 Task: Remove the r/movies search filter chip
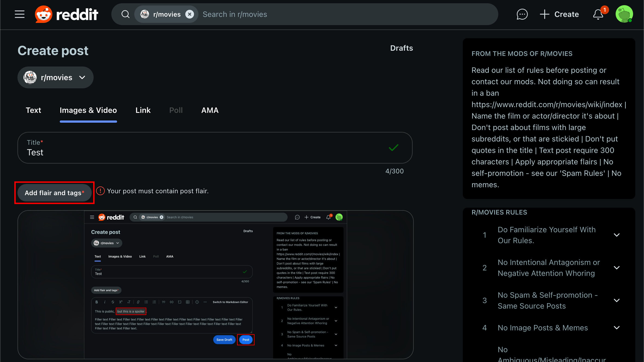[190, 14]
